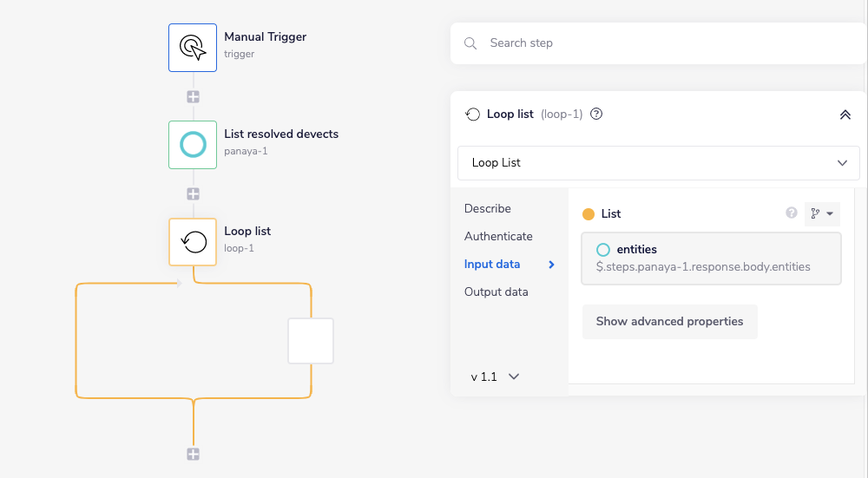Add a step below Manual Trigger
868x478 pixels.
pos(194,96)
